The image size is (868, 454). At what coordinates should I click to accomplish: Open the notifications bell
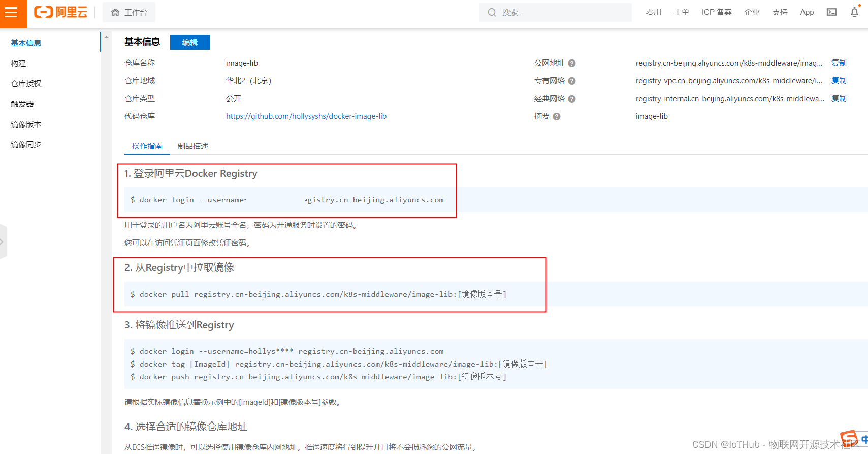(854, 12)
